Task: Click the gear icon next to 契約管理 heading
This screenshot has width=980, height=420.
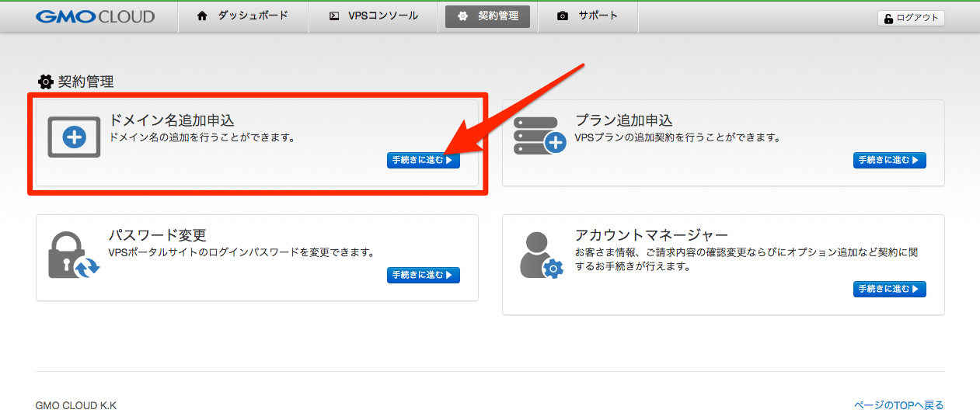Action: pos(45,82)
